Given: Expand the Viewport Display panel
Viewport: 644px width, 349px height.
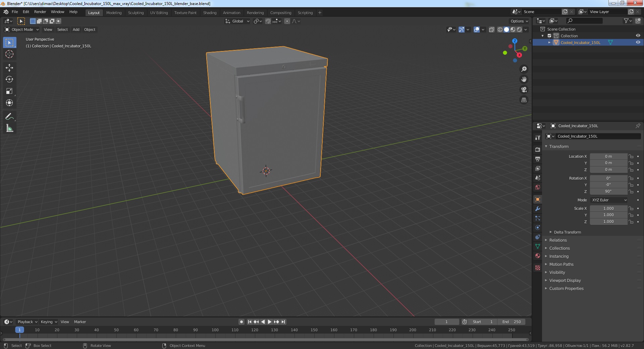Looking at the screenshot, I should pos(565,281).
